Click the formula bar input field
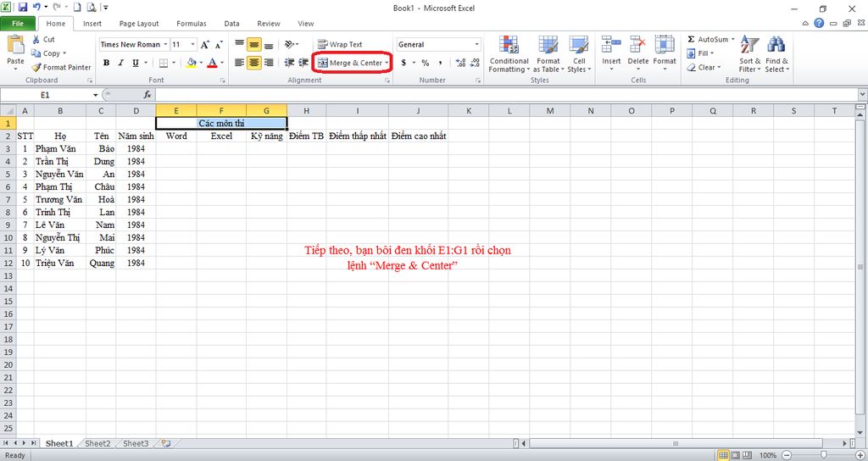 click(x=505, y=95)
